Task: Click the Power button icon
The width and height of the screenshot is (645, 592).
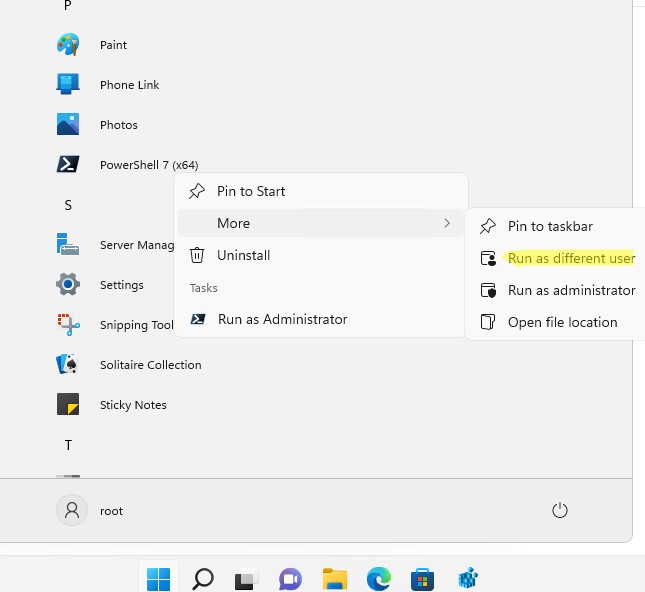Action: pyautogui.click(x=559, y=510)
